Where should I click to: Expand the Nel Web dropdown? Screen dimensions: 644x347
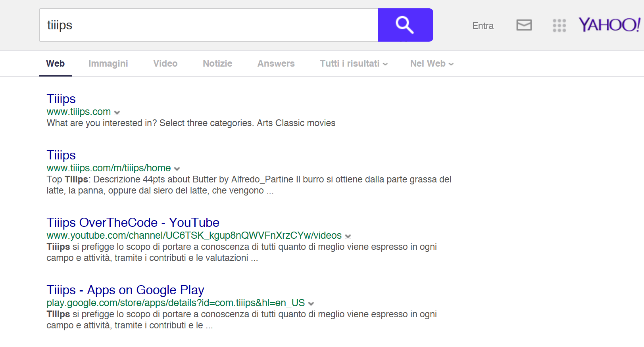click(432, 63)
